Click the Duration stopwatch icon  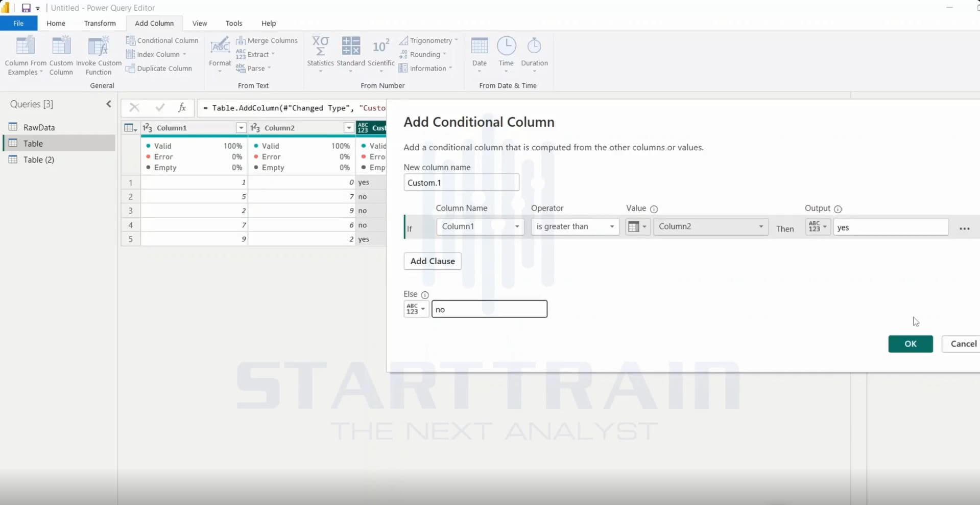tap(534, 45)
